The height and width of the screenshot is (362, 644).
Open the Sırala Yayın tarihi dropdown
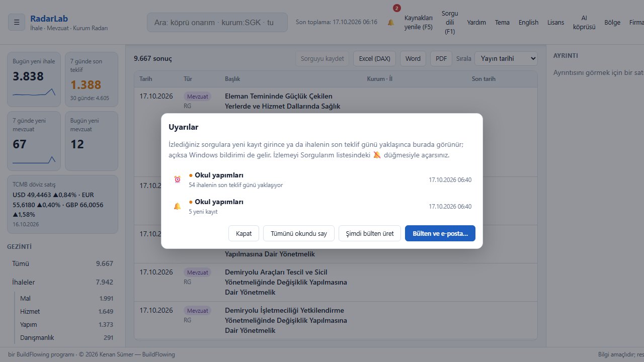tap(506, 58)
